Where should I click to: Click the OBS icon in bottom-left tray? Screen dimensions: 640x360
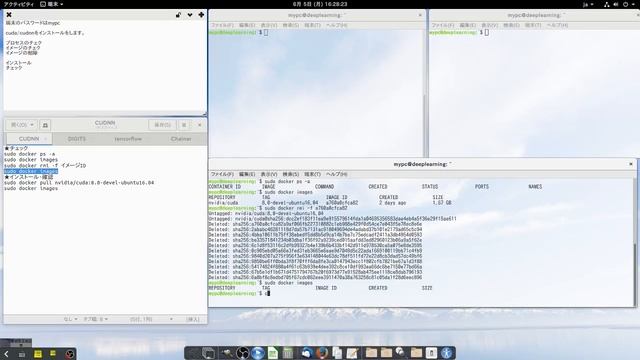click(70, 354)
